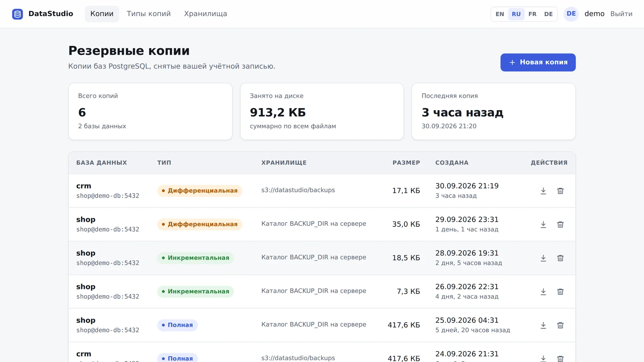Click the Дифференциальная badge in crm row
Image resolution: width=644 pixels, height=362 pixels.
pyautogui.click(x=200, y=191)
